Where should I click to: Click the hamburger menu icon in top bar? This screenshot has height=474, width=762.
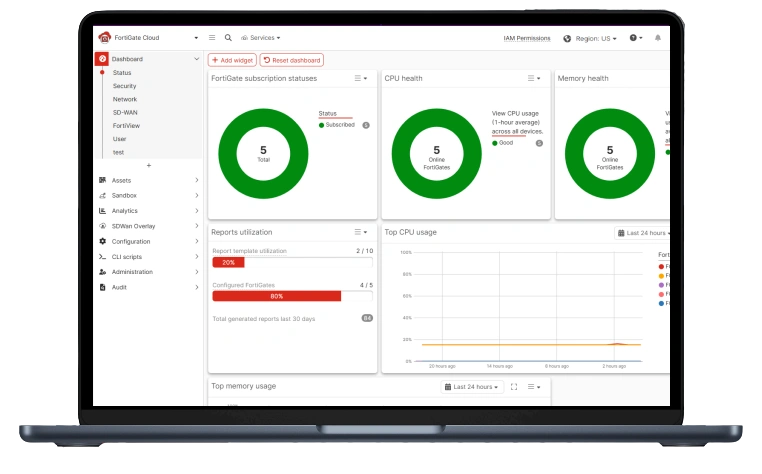pyautogui.click(x=212, y=38)
